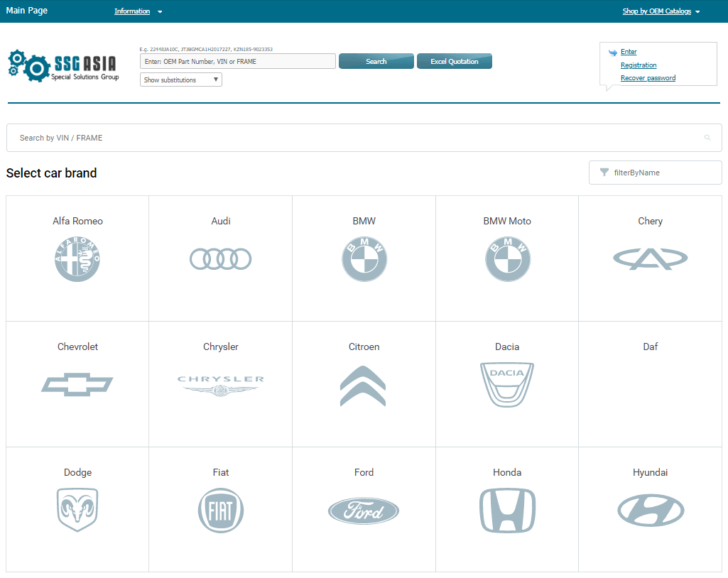This screenshot has width=728, height=578.
Task: Open the Show substitutions selector
Action: click(180, 79)
